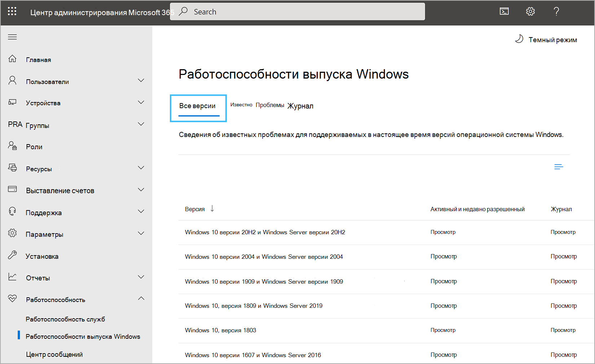Image resolution: width=595 pixels, height=364 pixels.
Task: View Журнал for version 1809
Action: click(564, 306)
